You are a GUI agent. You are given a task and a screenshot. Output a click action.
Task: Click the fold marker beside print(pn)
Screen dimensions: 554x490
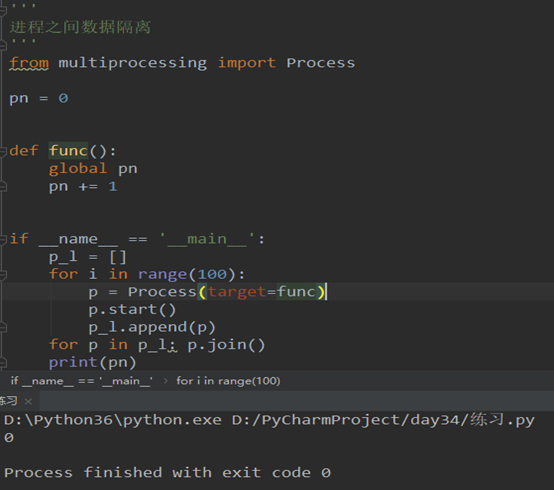tap(3, 363)
